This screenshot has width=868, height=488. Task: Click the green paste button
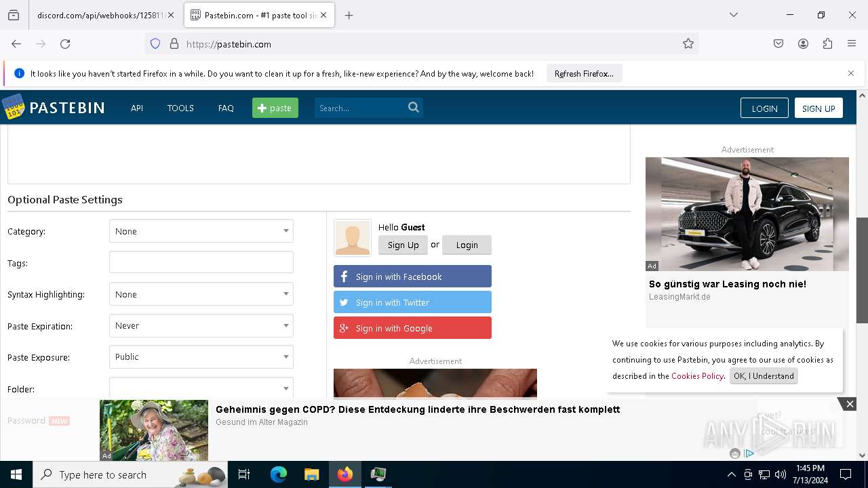click(275, 108)
